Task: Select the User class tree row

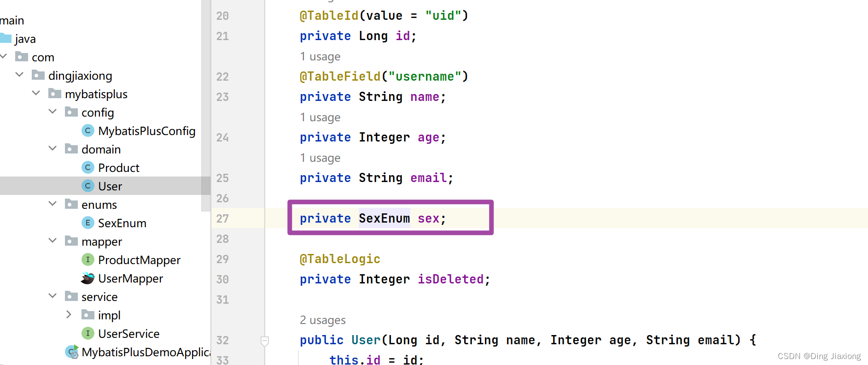Action: 105,186
